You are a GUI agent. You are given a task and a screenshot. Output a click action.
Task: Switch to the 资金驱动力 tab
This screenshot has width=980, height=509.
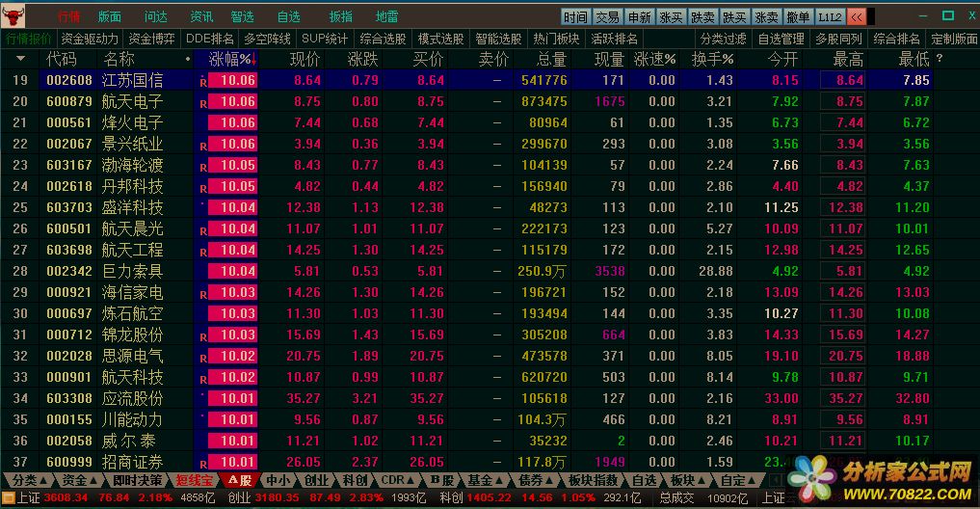[x=90, y=39]
